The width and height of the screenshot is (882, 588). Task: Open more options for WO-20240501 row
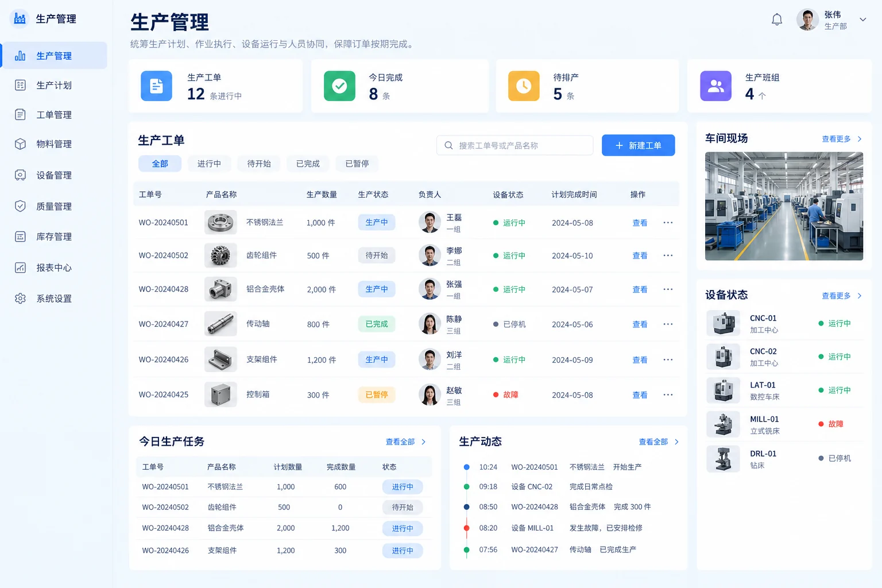tap(668, 222)
